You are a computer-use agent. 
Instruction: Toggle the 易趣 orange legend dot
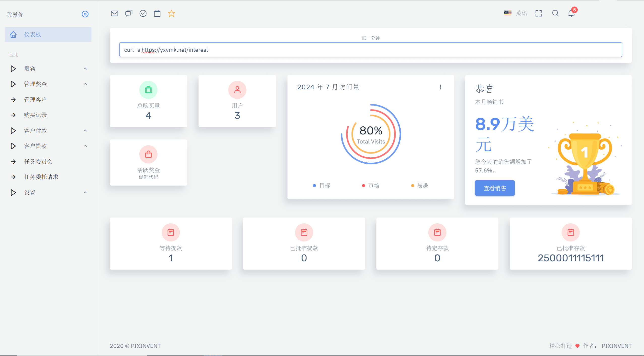(413, 186)
